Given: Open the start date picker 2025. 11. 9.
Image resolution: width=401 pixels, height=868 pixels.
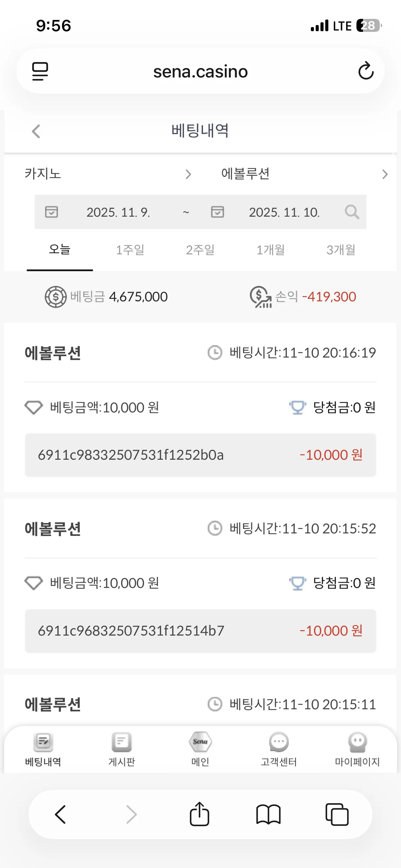Looking at the screenshot, I should click(118, 212).
